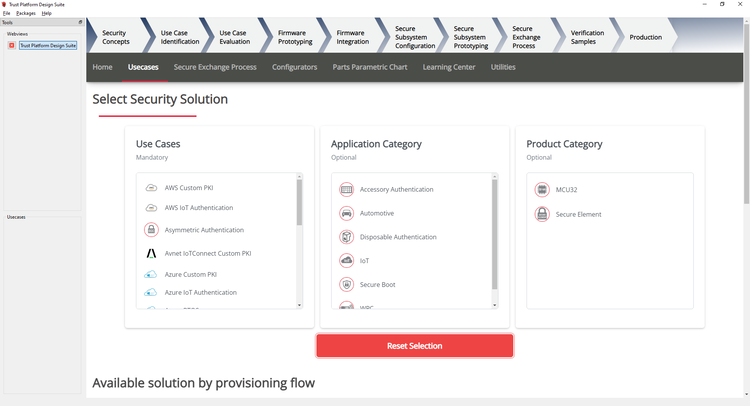Image resolution: width=750 pixels, height=406 pixels.
Task: Click the Accessory Authentication icon
Action: [346, 190]
